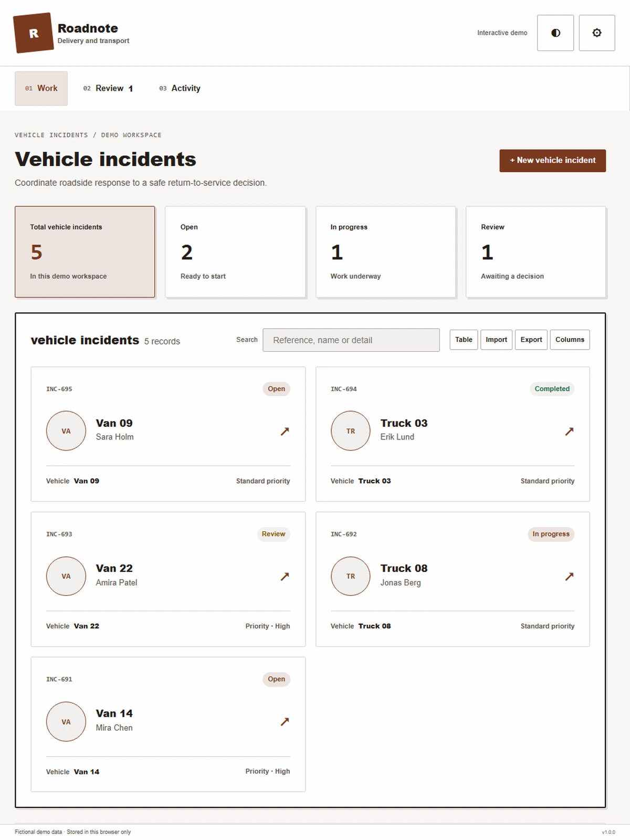Switch to the Review tab
This screenshot has height=840, width=630.
tap(108, 88)
